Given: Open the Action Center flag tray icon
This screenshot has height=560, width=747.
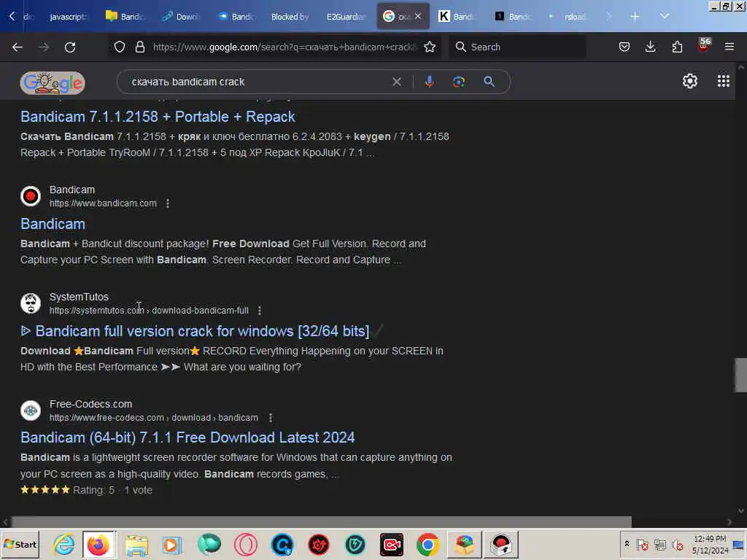Looking at the screenshot, I should tap(642, 544).
